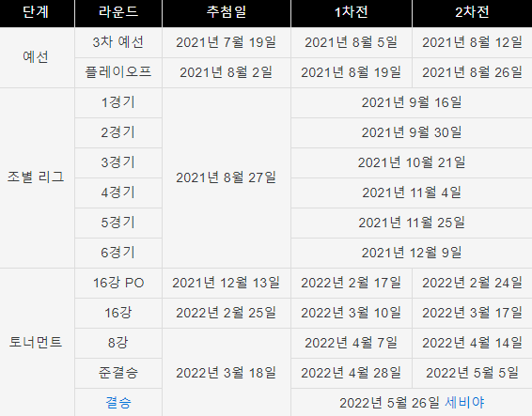Viewport: 532px width, 416px height.
Task: Click second leg date 2022년 3월 17일
Action: [472, 313]
